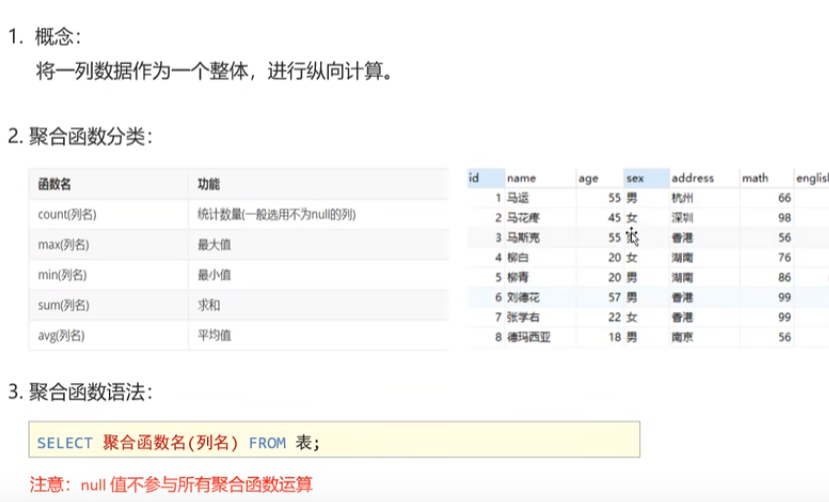Viewport: 829px width, 502px height.
Task: Click id cell 7 in data table
Action: [x=498, y=317]
